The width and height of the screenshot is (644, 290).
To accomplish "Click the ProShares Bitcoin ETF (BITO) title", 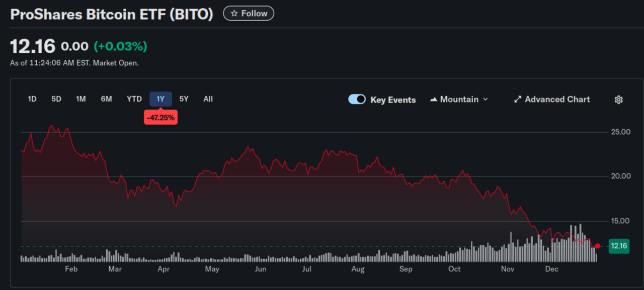I will pos(112,14).
